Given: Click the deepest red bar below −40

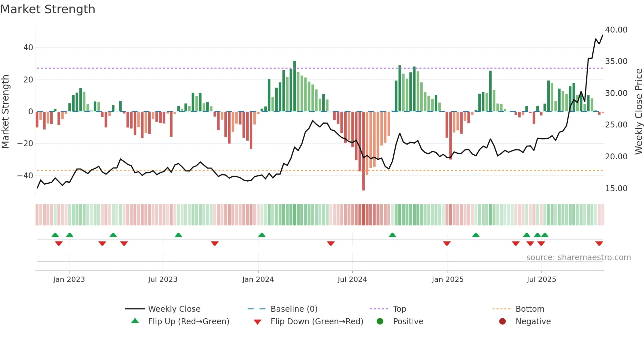Looking at the screenshot, I should point(363,151).
